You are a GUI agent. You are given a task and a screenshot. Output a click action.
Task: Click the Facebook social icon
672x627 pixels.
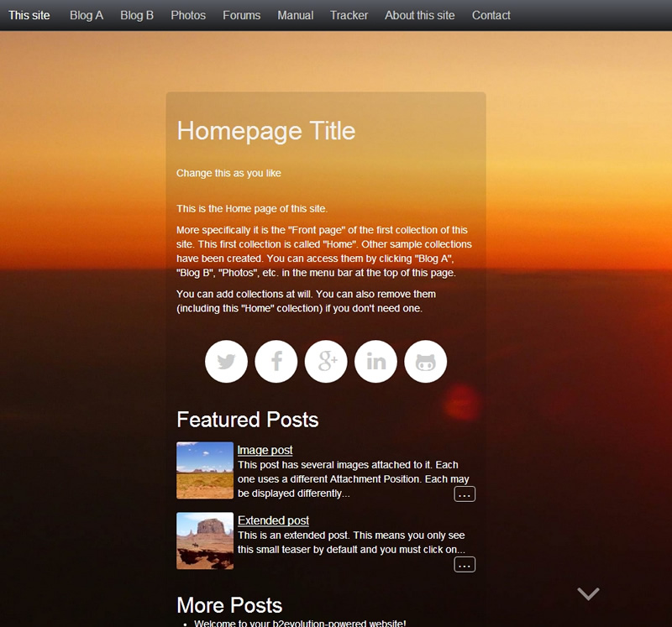[276, 362]
